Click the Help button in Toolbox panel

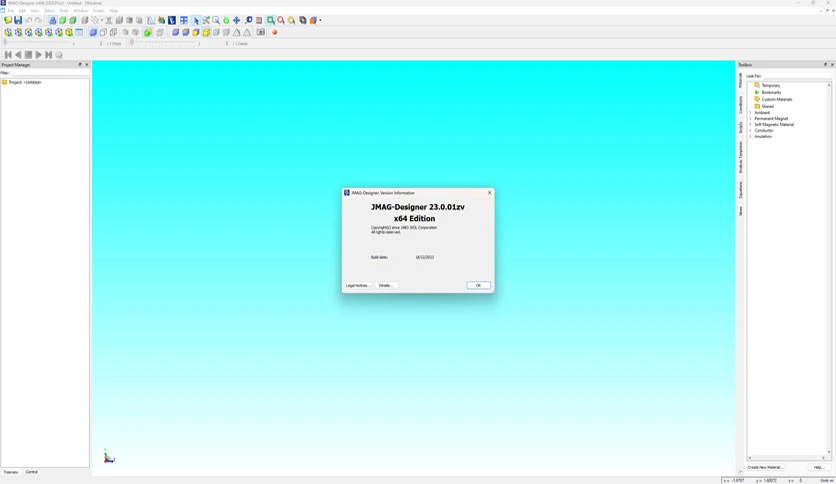tap(819, 467)
